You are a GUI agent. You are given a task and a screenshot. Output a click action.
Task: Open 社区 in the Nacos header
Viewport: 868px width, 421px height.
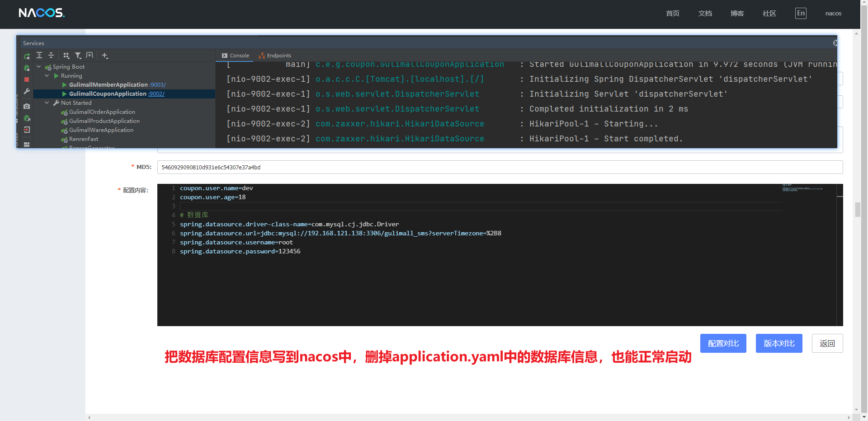tap(769, 14)
